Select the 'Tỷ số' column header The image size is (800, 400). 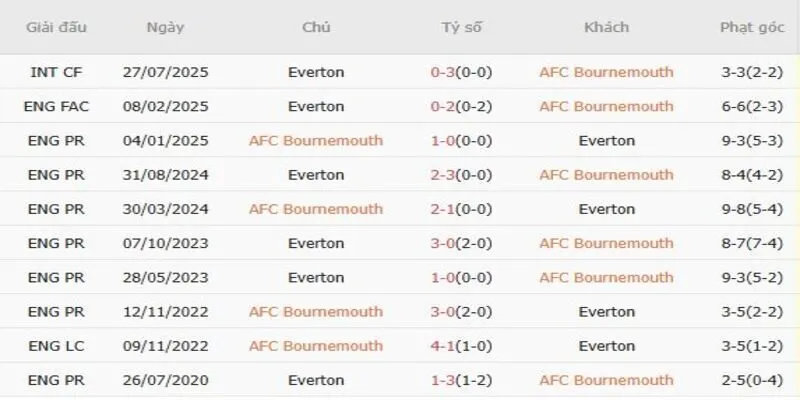pos(461,27)
